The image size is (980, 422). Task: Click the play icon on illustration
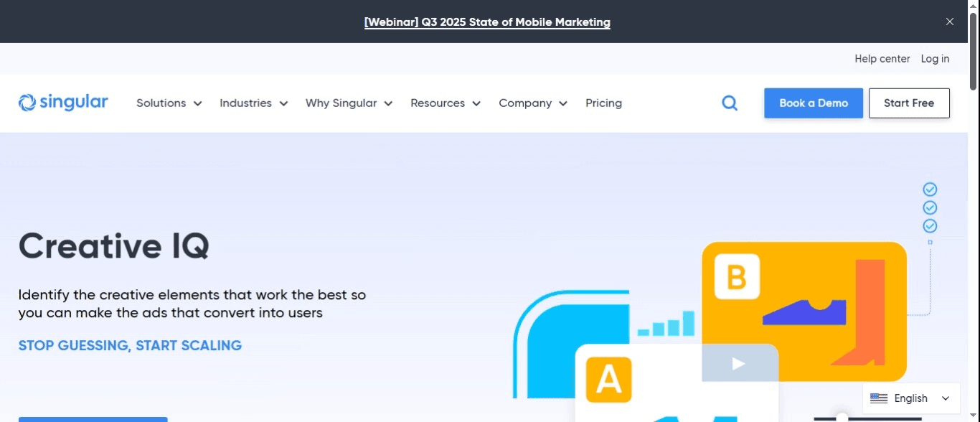tap(738, 364)
